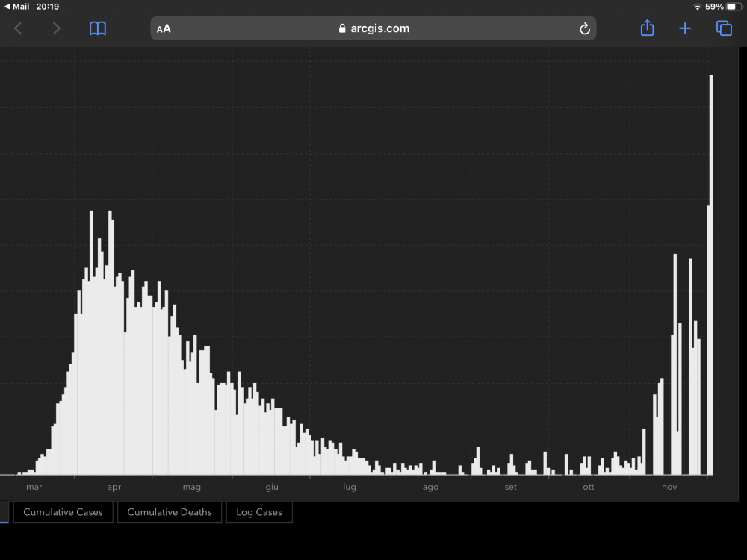
Task: Click the 'lug' axis label
Action: pos(349,487)
